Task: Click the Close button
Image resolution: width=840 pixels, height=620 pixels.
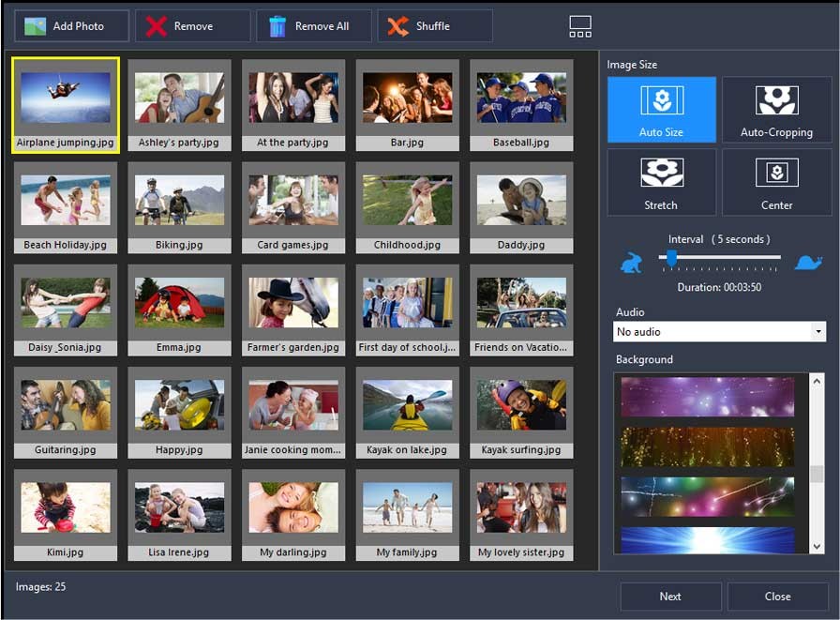Action: [777, 597]
